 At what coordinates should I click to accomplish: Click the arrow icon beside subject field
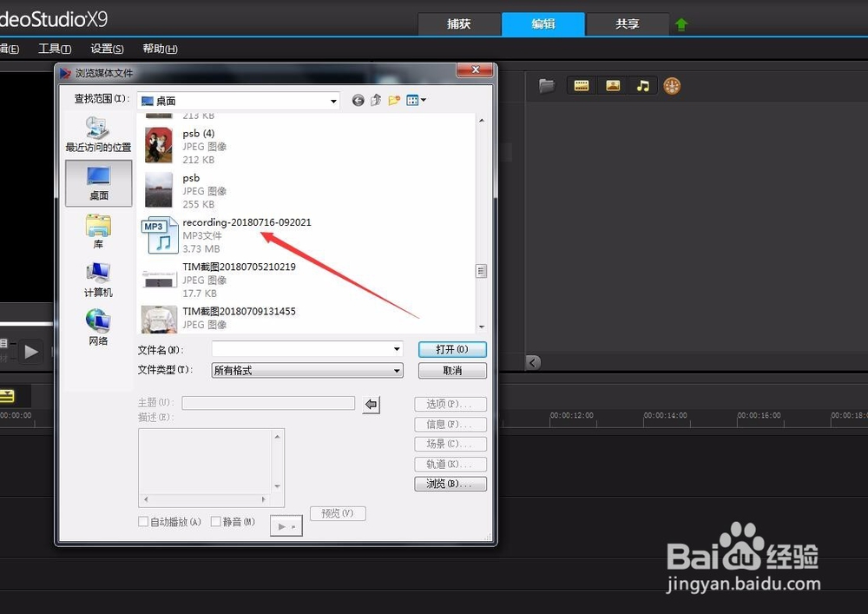[x=371, y=405]
